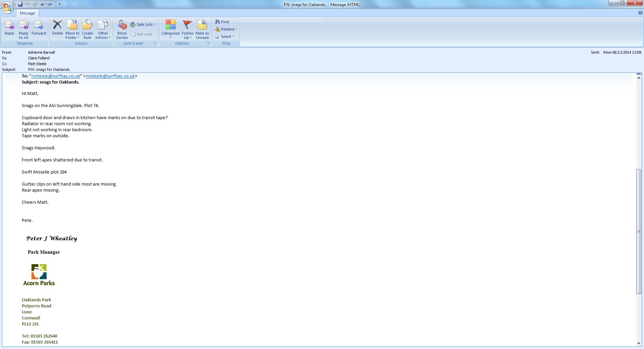The image size is (644, 349).
Task: Expand the Other Actions menu
Action: point(103,30)
